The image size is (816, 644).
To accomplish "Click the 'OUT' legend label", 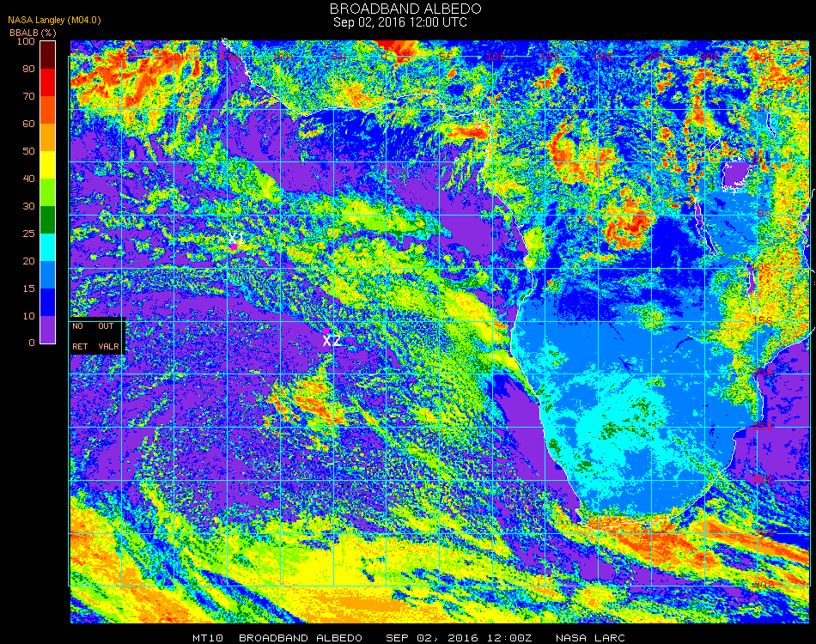I will 106,326.
